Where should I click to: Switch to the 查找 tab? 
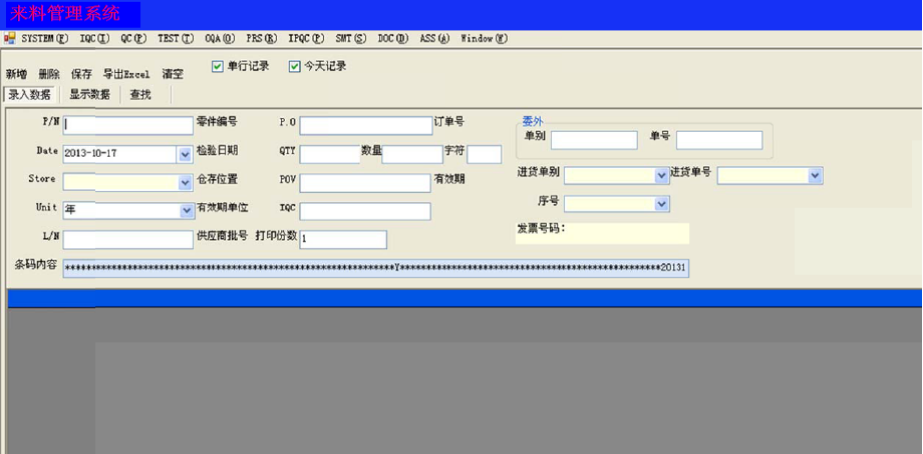coord(140,94)
